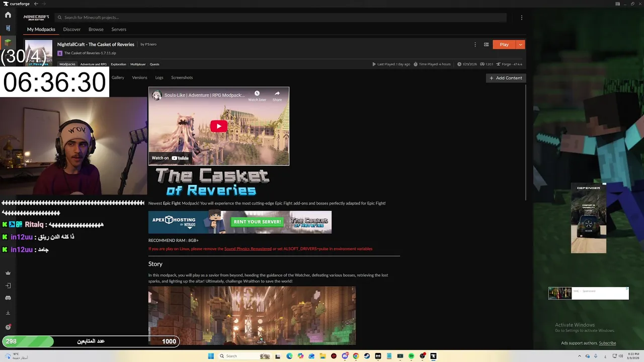644x362 pixels.
Task: Open the Screenshots tab
Action: pos(182,77)
